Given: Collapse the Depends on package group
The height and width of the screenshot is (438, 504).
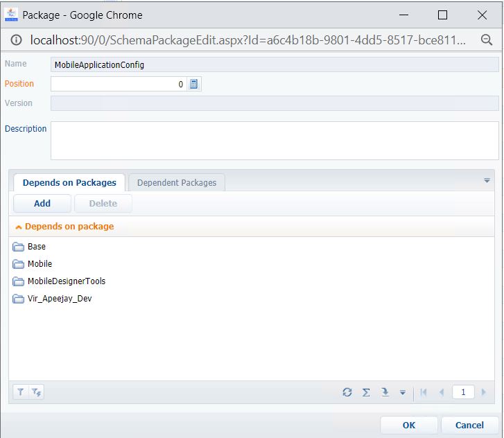Looking at the screenshot, I should (19, 227).
